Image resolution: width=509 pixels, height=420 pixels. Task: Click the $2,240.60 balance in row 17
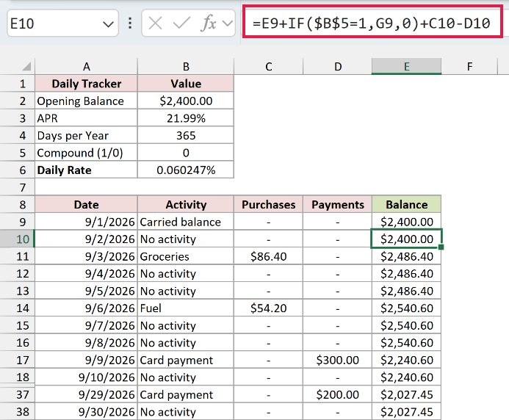click(x=406, y=360)
